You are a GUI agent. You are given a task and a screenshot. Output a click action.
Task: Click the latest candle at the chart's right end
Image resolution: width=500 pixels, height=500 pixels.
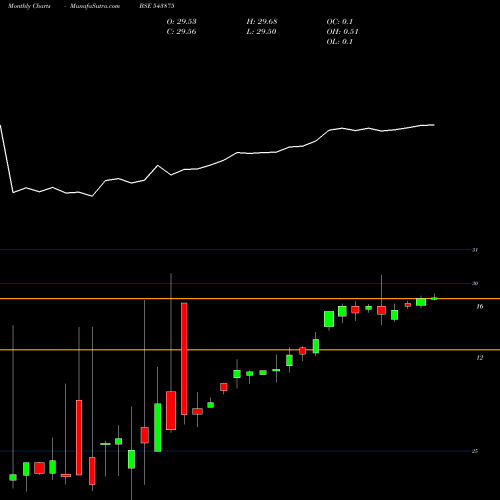click(434, 298)
